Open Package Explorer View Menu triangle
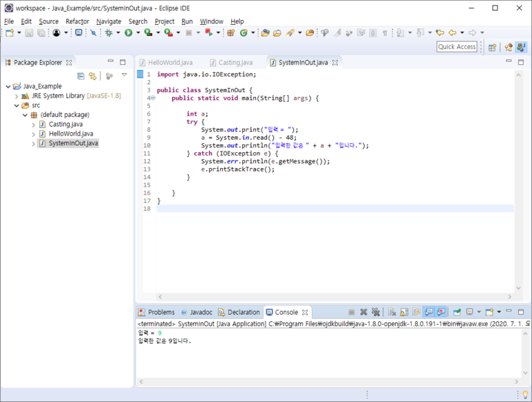 coord(124,74)
